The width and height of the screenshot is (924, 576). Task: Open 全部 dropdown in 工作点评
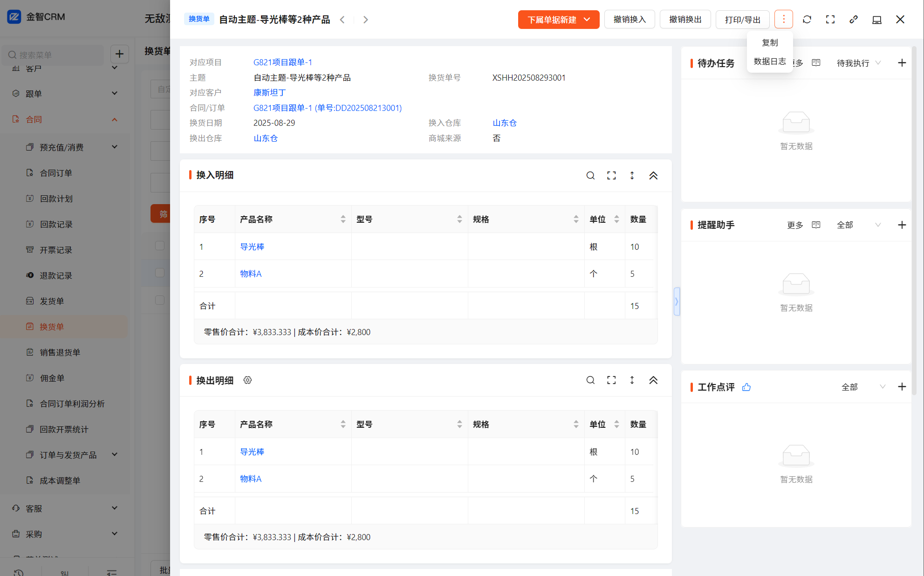tap(863, 387)
